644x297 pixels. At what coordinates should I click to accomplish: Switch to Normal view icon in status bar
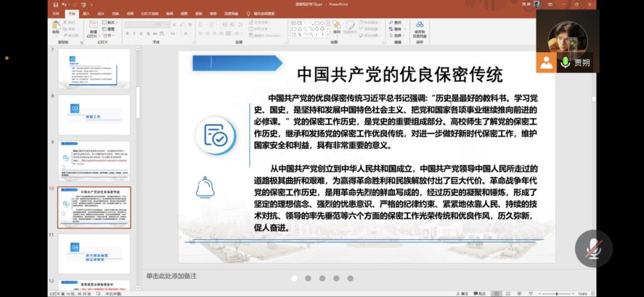pyautogui.click(x=497, y=294)
